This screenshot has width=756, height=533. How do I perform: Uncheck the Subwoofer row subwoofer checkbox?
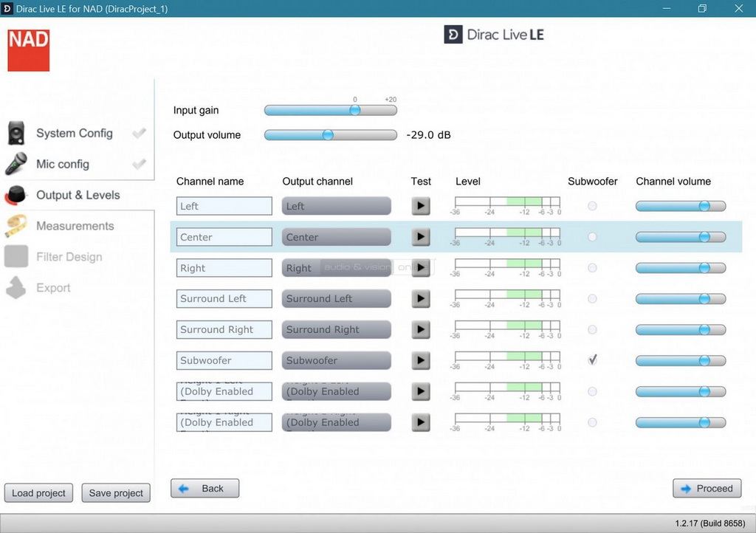(592, 360)
